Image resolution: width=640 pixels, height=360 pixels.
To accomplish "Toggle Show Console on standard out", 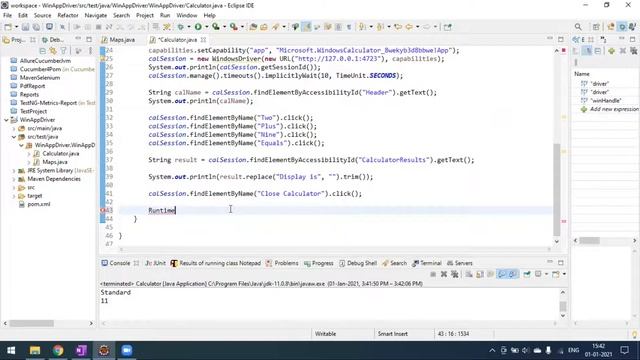I will [502, 274].
